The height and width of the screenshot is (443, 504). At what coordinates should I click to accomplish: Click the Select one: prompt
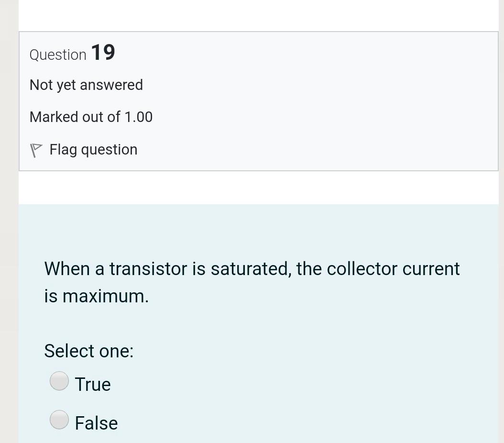[89, 351]
